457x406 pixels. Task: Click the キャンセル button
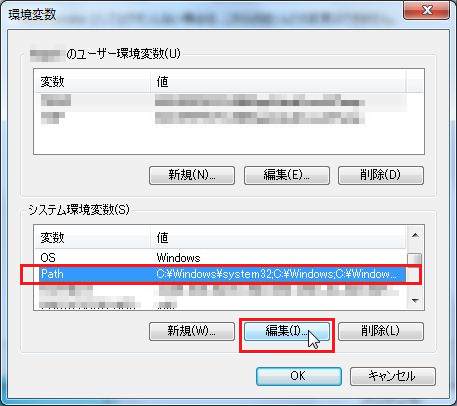[x=393, y=376]
